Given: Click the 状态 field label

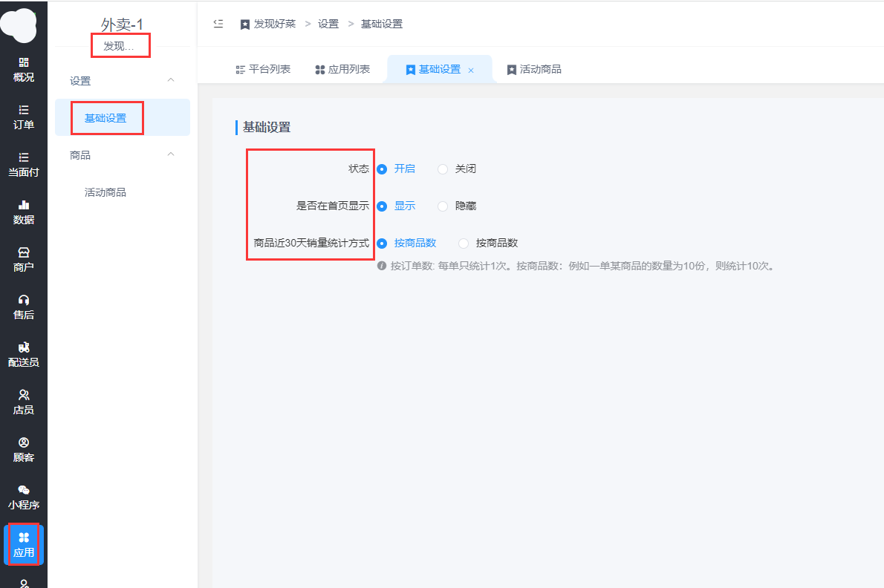Looking at the screenshot, I should click(359, 169).
